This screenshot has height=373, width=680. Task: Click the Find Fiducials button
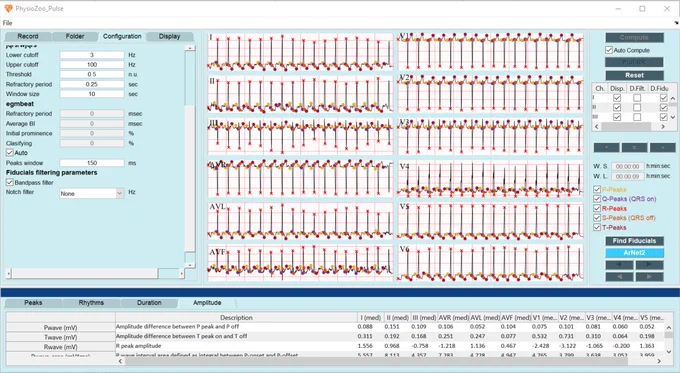pyautogui.click(x=634, y=241)
